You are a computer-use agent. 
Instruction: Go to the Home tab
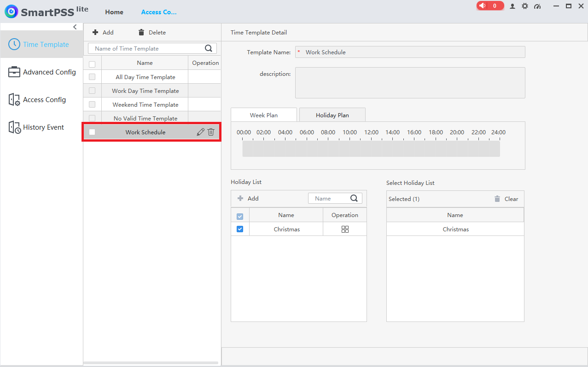(x=114, y=12)
